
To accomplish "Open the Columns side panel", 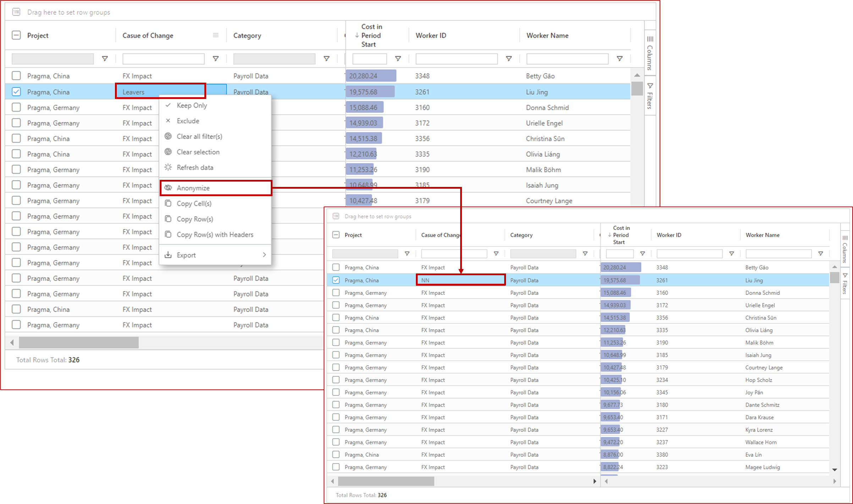I will click(x=650, y=53).
